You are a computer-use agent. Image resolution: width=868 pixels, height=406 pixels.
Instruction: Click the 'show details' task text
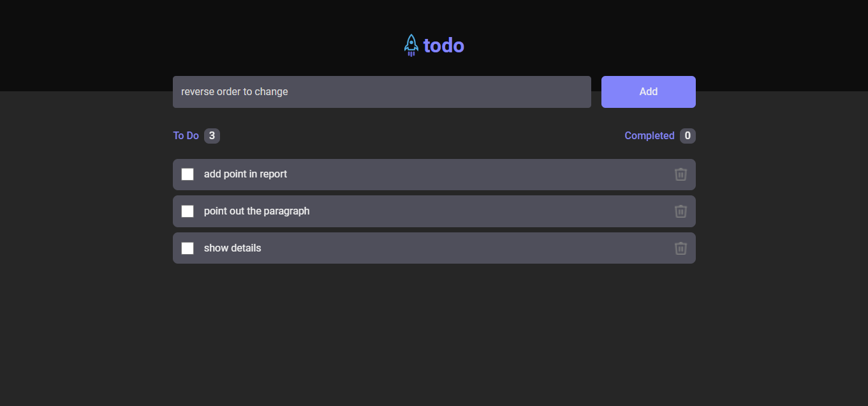tap(232, 248)
